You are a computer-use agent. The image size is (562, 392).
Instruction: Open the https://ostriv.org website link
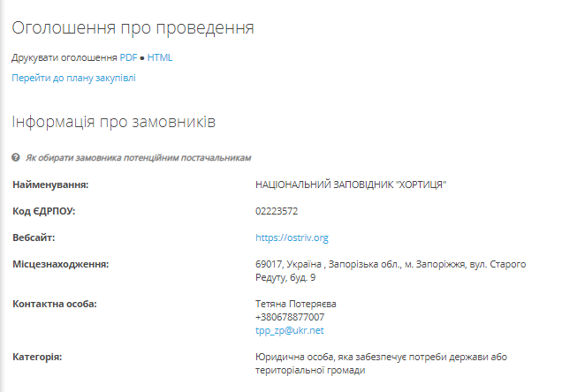click(292, 237)
